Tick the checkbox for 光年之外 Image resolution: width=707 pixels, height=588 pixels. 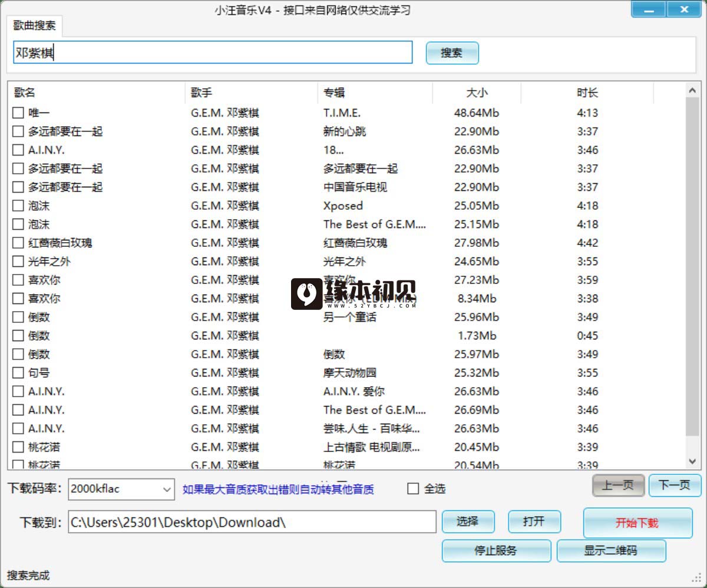(x=18, y=261)
